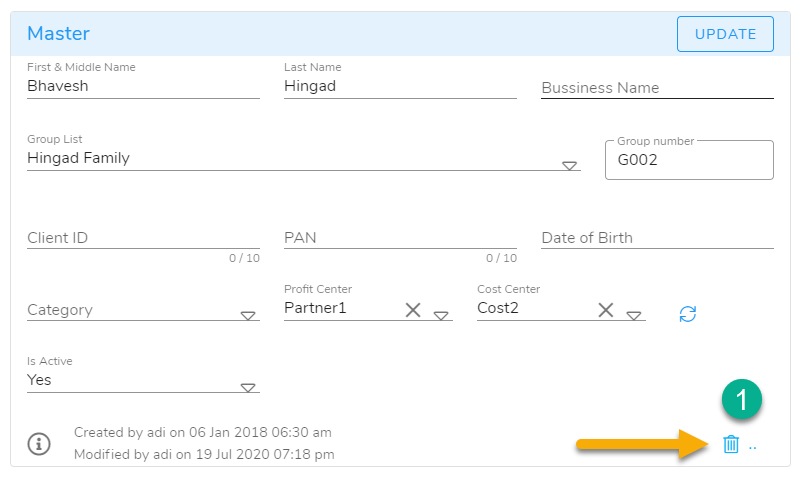Clear the Profit Center Partner1 value
This screenshot has height=478, width=804.
[x=413, y=310]
